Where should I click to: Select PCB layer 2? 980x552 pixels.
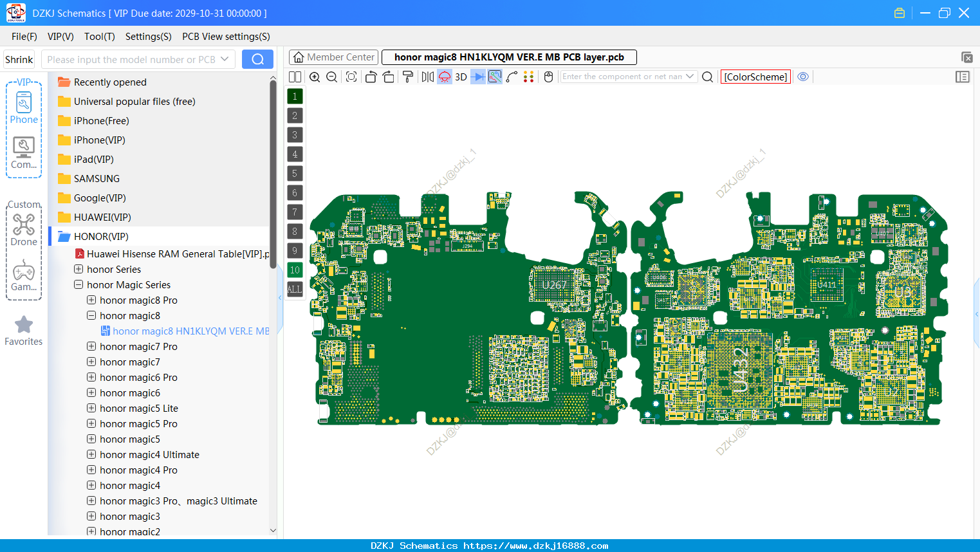(295, 116)
